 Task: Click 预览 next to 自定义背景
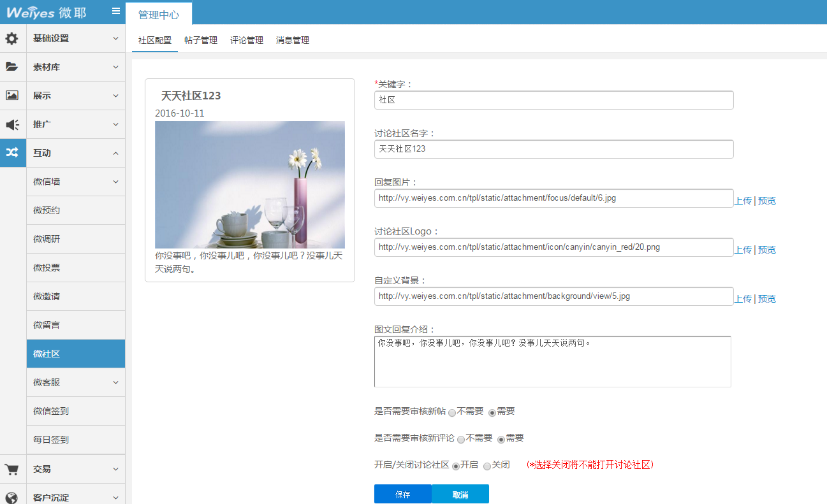point(767,299)
